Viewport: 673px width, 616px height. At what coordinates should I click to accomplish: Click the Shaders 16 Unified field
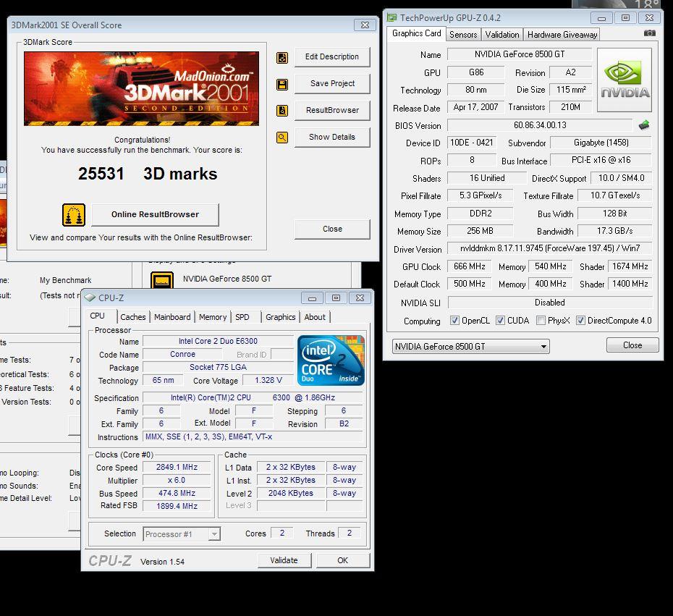[487, 178]
